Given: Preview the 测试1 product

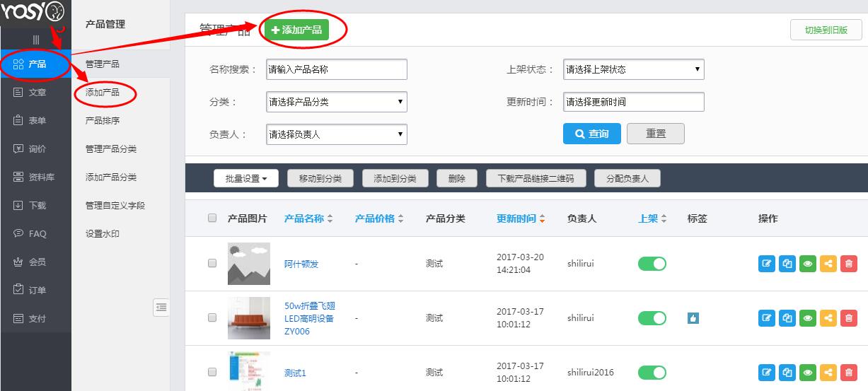Looking at the screenshot, I should (x=808, y=372).
